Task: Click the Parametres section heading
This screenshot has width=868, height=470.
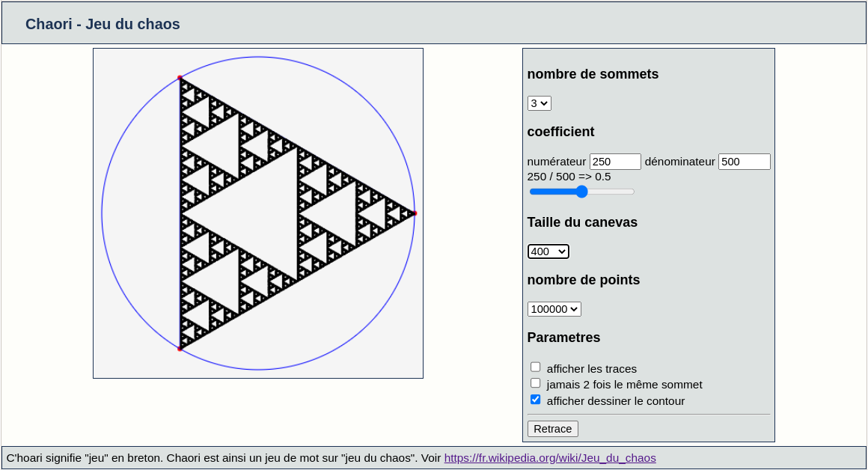Action: 563,338
